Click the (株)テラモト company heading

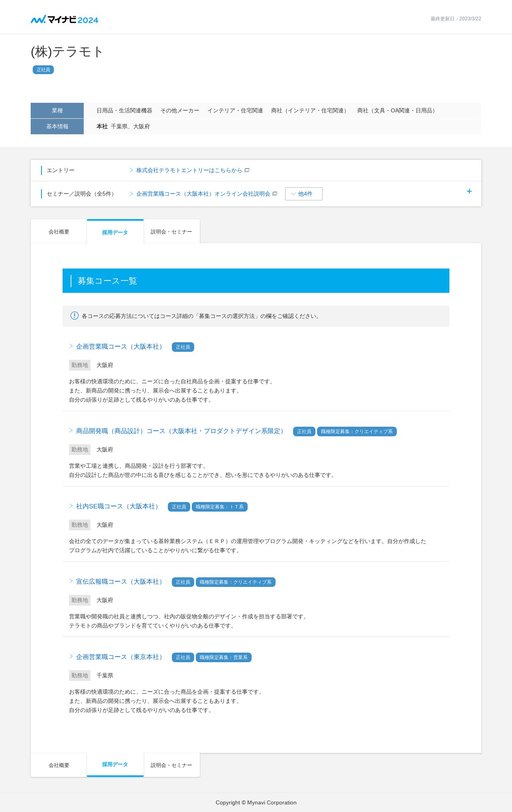67,52
